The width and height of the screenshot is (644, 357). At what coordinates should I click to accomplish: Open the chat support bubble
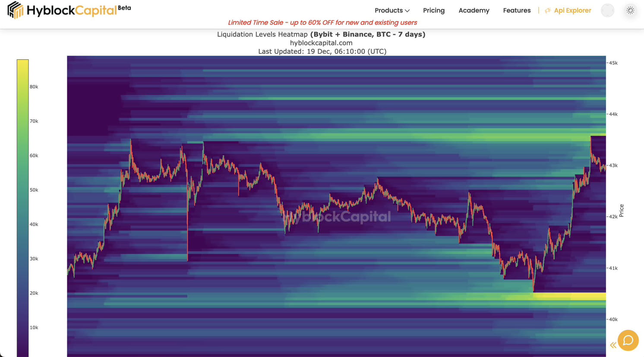[x=628, y=341]
